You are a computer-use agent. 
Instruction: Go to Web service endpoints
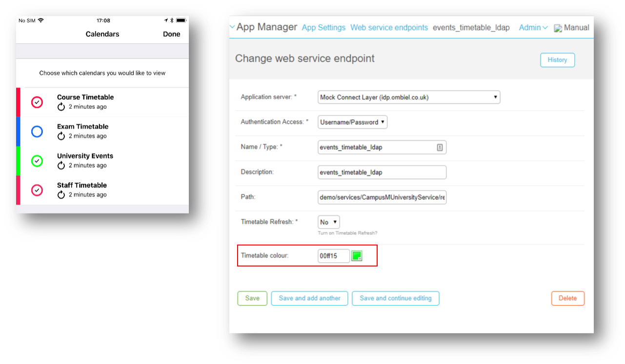[x=389, y=28]
